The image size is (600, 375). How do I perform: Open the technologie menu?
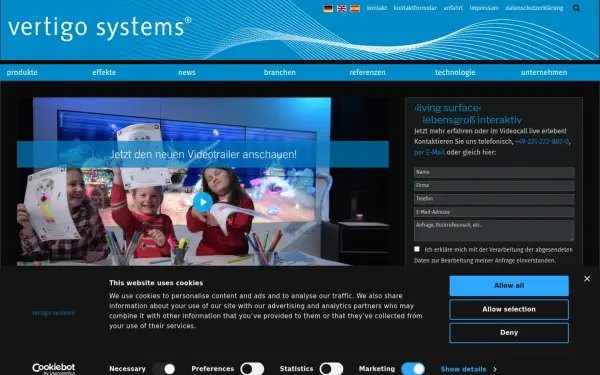[455, 72]
